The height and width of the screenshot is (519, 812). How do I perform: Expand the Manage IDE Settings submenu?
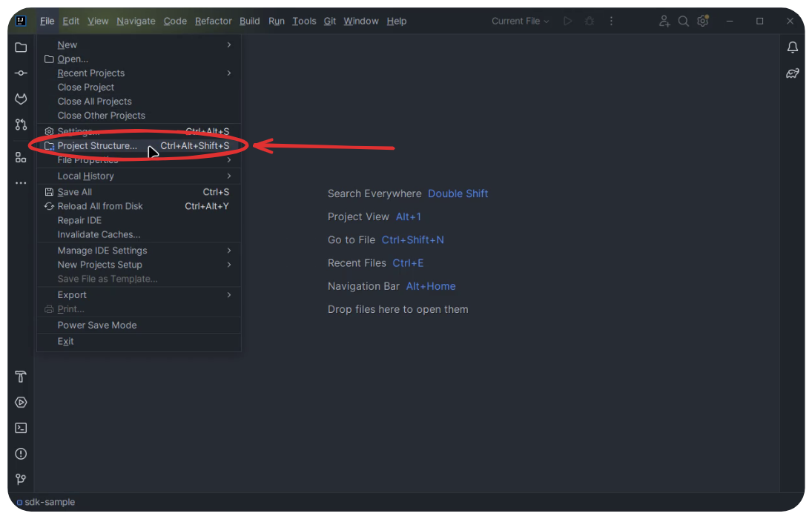pyautogui.click(x=139, y=251)
